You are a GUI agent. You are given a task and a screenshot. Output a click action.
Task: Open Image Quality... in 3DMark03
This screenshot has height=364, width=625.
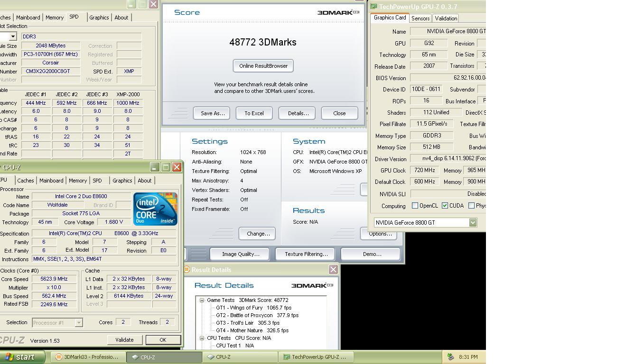240,254
